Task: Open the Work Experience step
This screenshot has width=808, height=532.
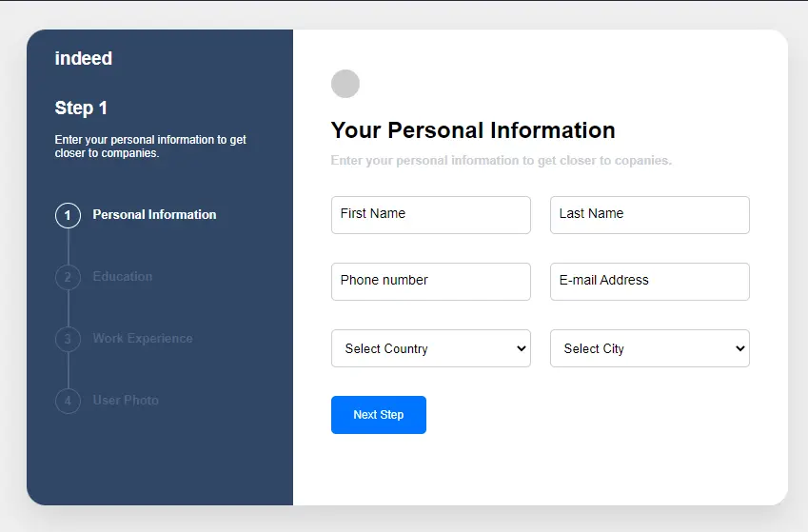Action: tap(143, 339)
